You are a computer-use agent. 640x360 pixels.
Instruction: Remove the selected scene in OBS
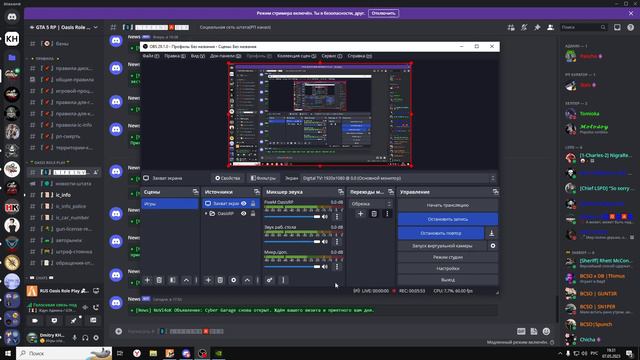coord(159,280)
